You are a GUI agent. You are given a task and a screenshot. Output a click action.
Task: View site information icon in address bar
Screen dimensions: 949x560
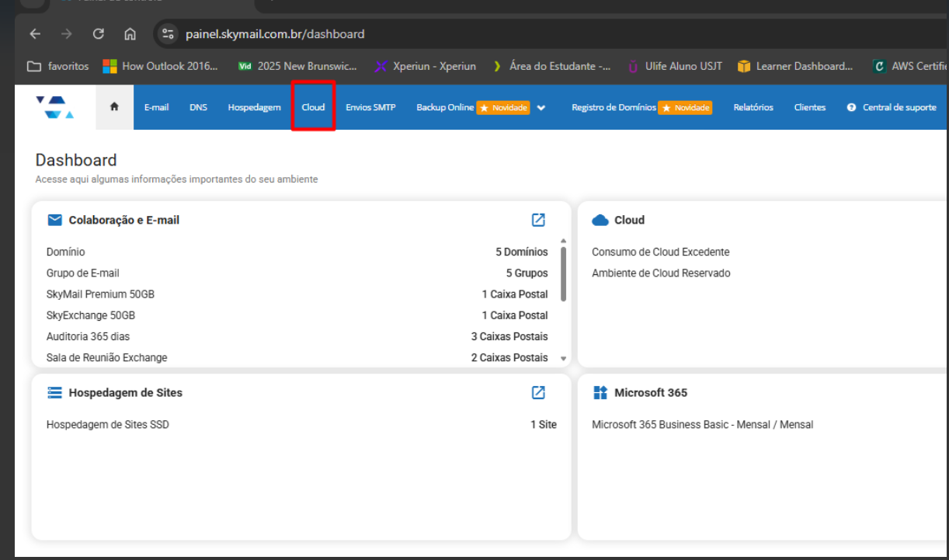click(x=167, y=34)
